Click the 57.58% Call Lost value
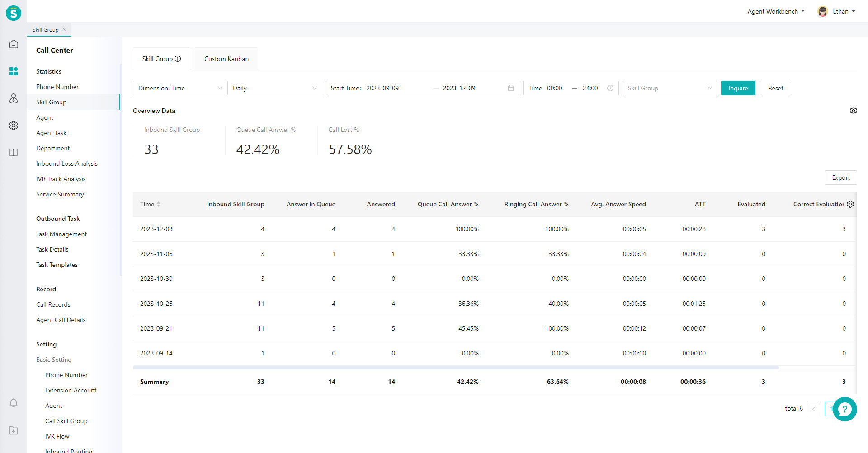Image resolution: width=868 pixels, height=453 pixels. (350, 149)
